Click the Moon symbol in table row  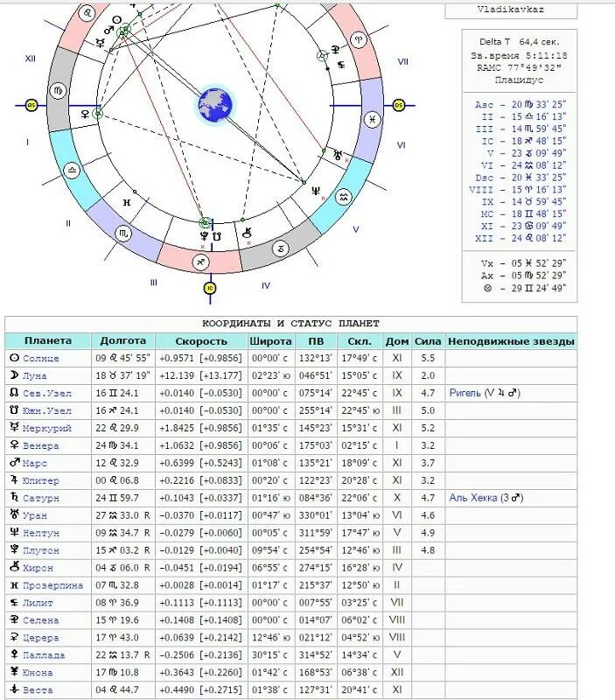(14, 375)
